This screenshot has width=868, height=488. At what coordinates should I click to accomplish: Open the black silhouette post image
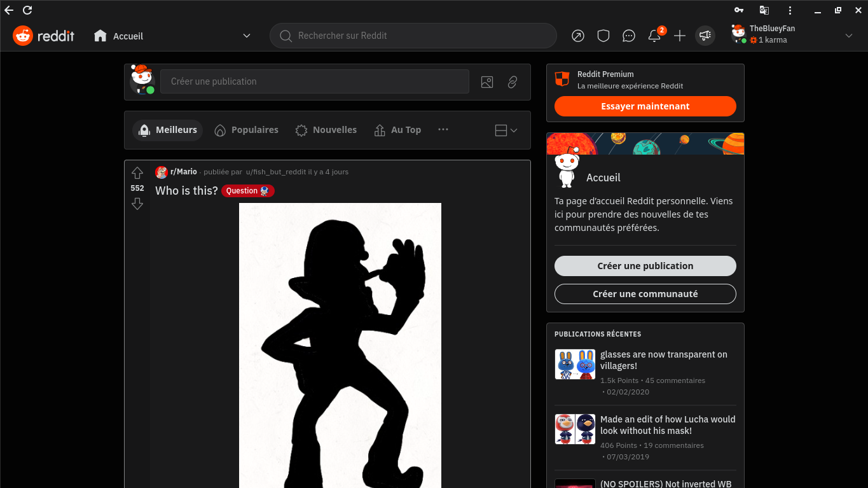click(340, 345)
